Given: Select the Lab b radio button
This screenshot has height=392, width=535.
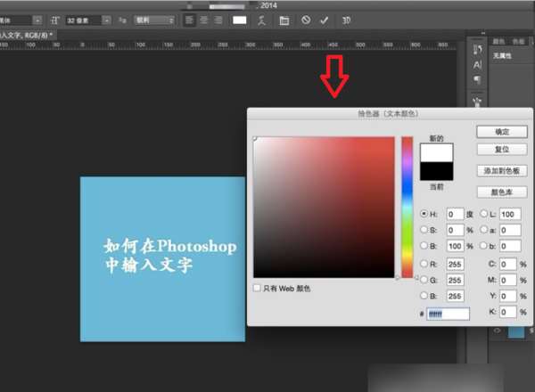Looking at the screenshot, I should coord(484,245).
